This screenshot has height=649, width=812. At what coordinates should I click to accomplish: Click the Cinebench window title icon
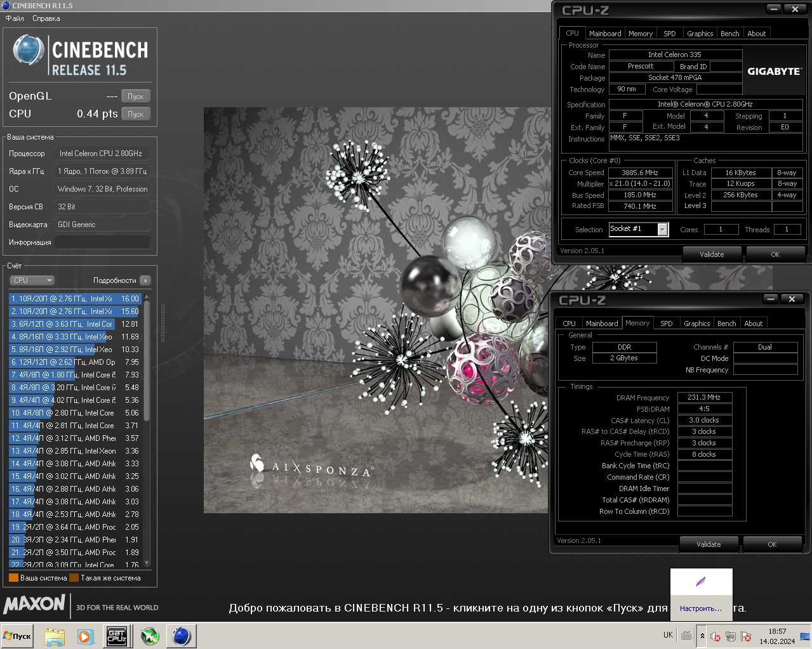pos(6,5)
